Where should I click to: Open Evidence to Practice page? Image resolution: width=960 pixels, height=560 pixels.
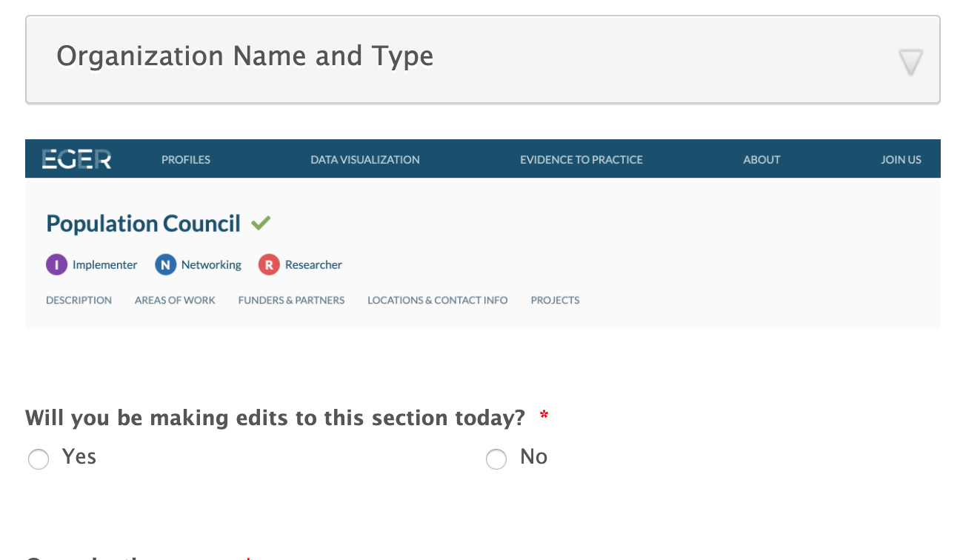click(x=581, y=159)
